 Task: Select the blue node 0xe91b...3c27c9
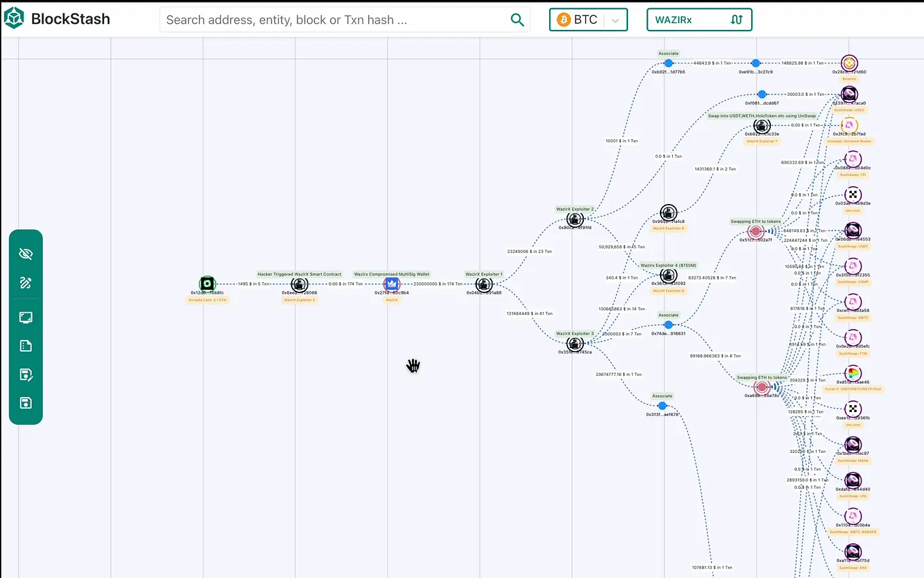[755, 63]
